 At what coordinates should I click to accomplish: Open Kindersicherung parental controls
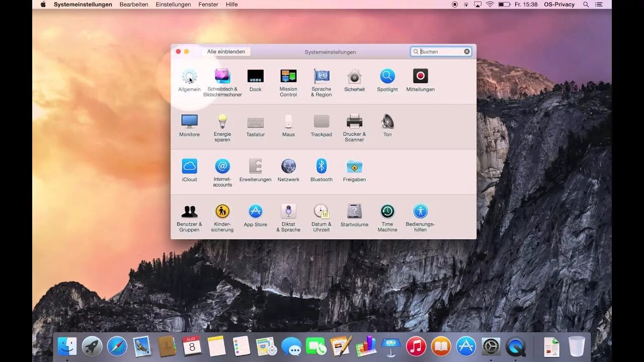222,218
